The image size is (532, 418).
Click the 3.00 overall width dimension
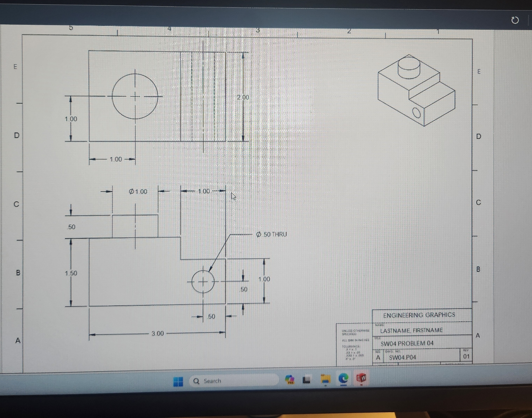coord(157,333)
